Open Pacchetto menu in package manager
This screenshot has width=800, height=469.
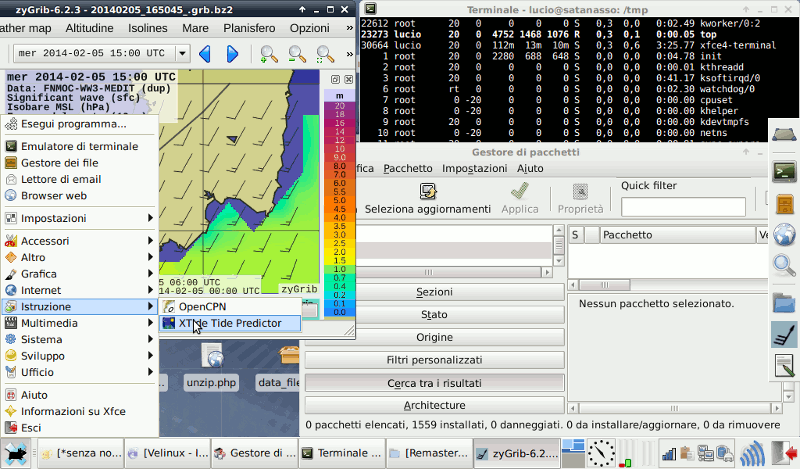[408, 168]
